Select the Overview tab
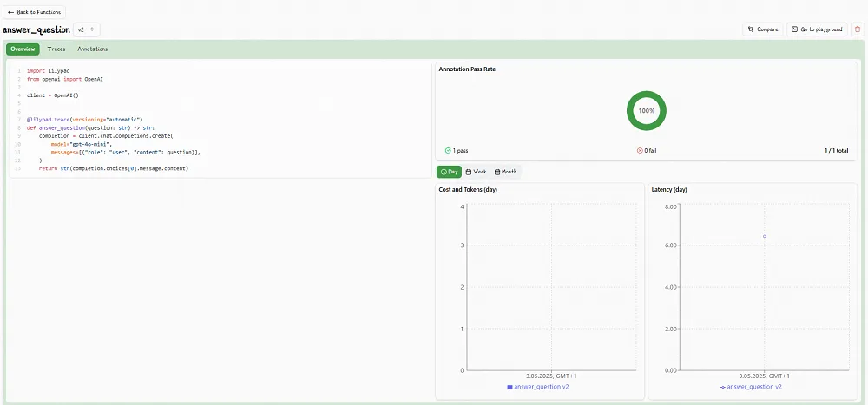The height and width of the screenshot is (405, 868). pos(23,49)
